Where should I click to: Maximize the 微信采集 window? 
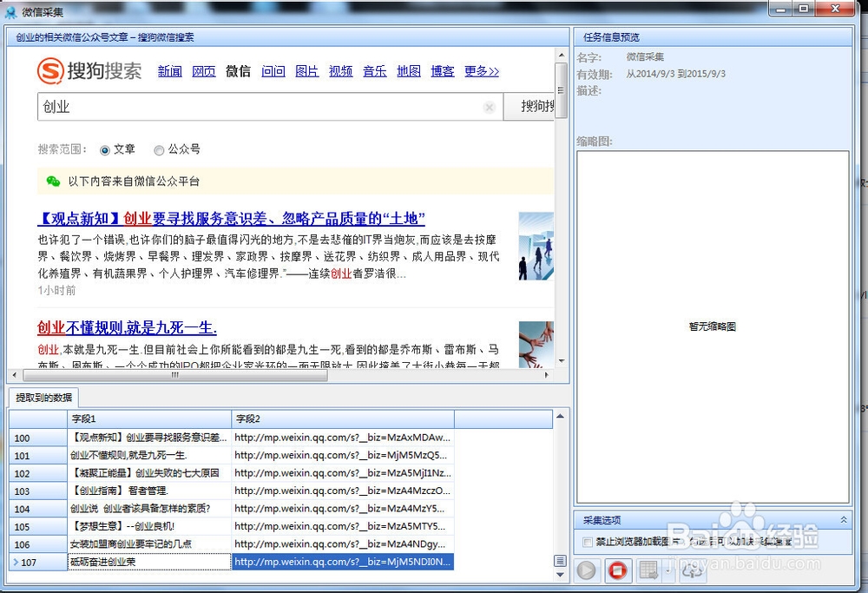804,9
